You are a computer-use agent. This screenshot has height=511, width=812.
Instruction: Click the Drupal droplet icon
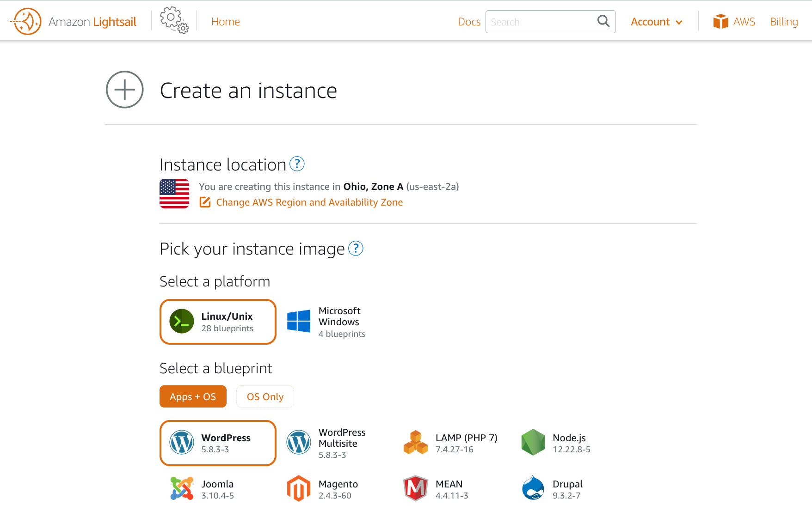533,488
